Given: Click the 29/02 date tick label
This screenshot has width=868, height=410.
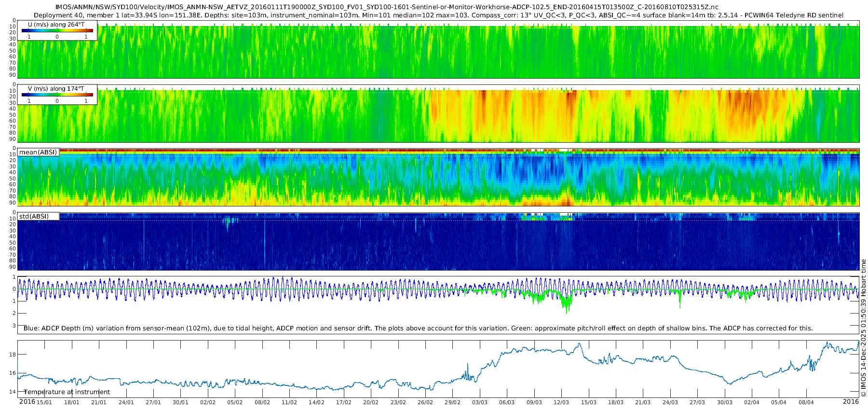Looking at the screenshot, I should point(452,402).
